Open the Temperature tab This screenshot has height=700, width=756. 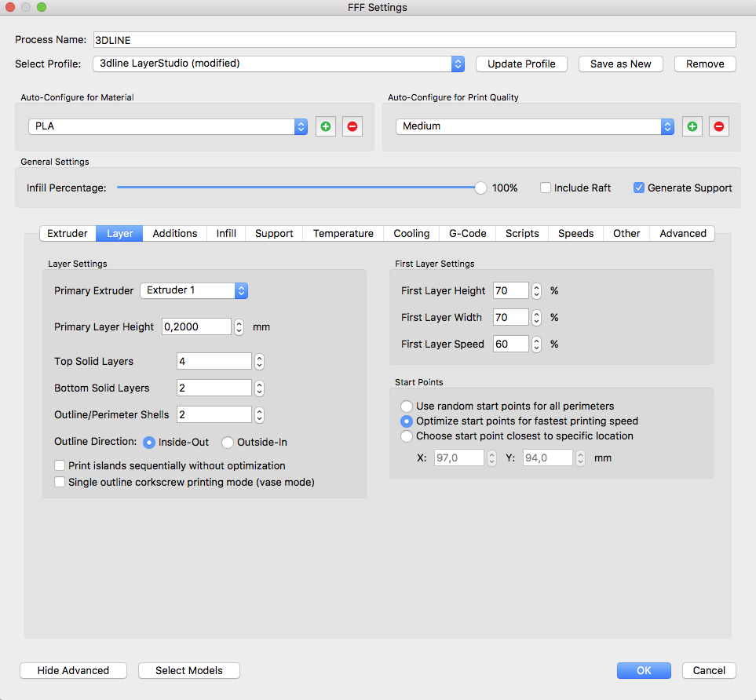pos(343,233)
